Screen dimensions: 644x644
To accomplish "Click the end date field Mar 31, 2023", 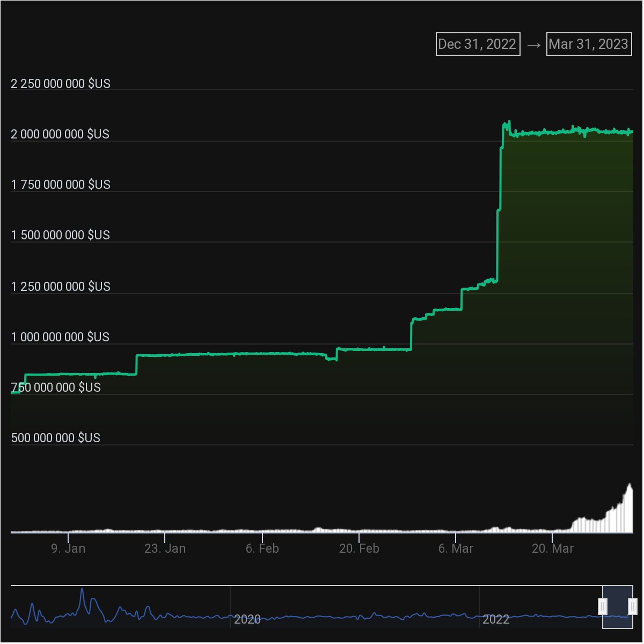I will [589, 44].
